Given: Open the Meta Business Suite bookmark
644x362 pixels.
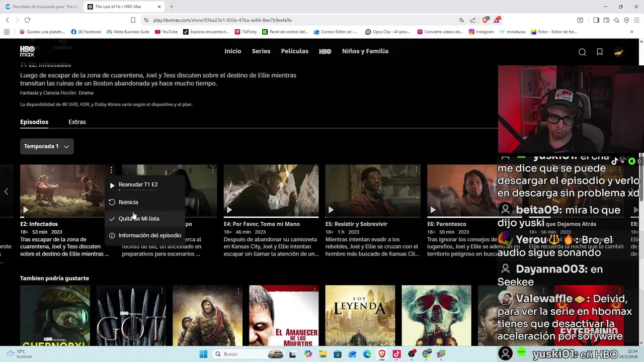Looking at the screenshot, I should pyautogui.click(x=128, y=32).
